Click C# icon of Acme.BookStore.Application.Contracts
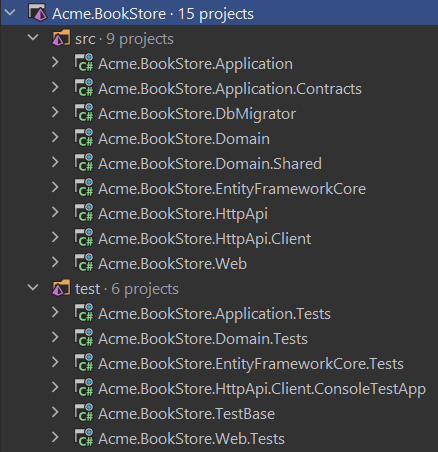 84,88
